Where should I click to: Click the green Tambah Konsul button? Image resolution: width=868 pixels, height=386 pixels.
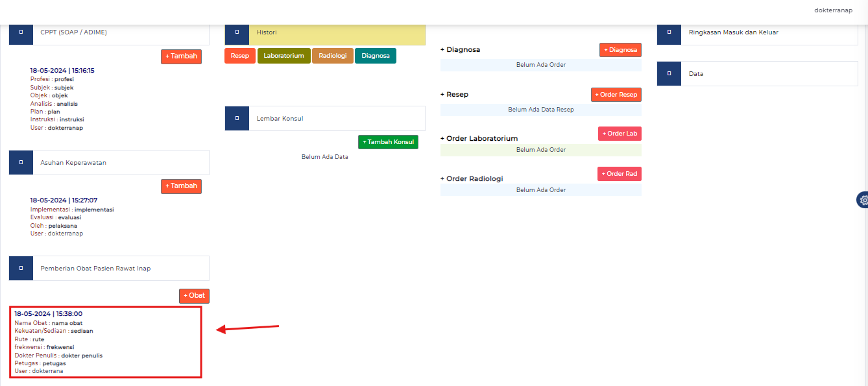tap(388, 142)
